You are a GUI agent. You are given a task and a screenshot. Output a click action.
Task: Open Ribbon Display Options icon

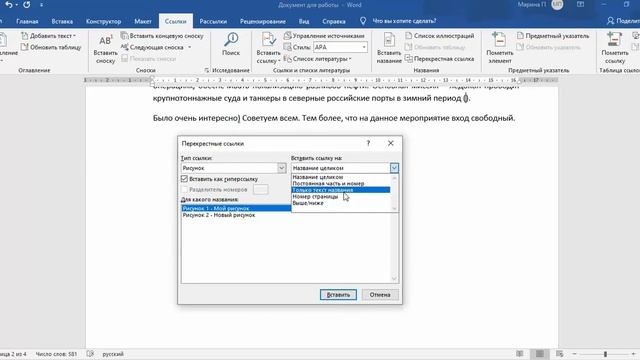(580, 5)
